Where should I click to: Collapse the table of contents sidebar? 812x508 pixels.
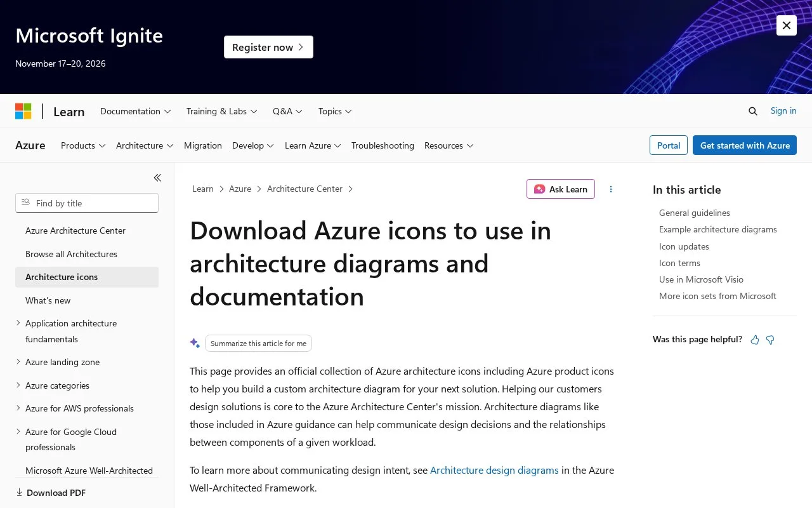click(x=157, y=178)
